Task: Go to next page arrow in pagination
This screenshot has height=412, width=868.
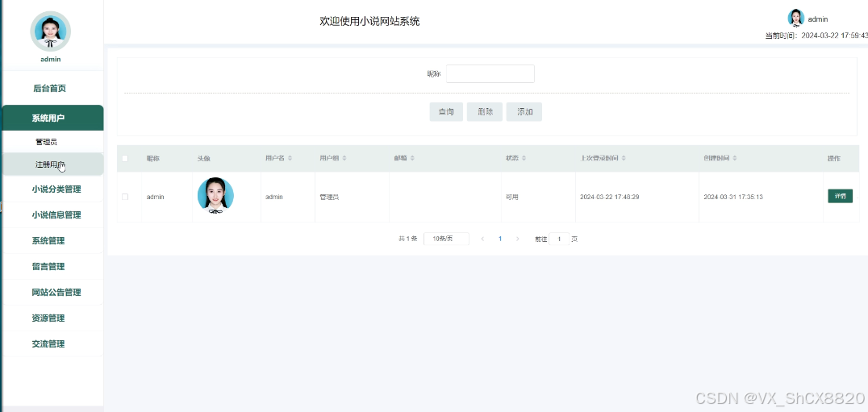Action: click(x=518, y=239)
